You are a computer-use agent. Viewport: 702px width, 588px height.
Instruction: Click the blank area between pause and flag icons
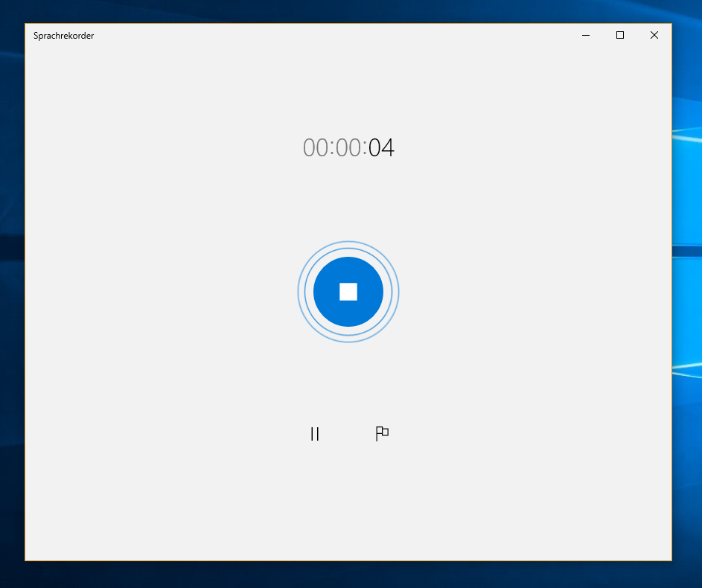(348, 434)
